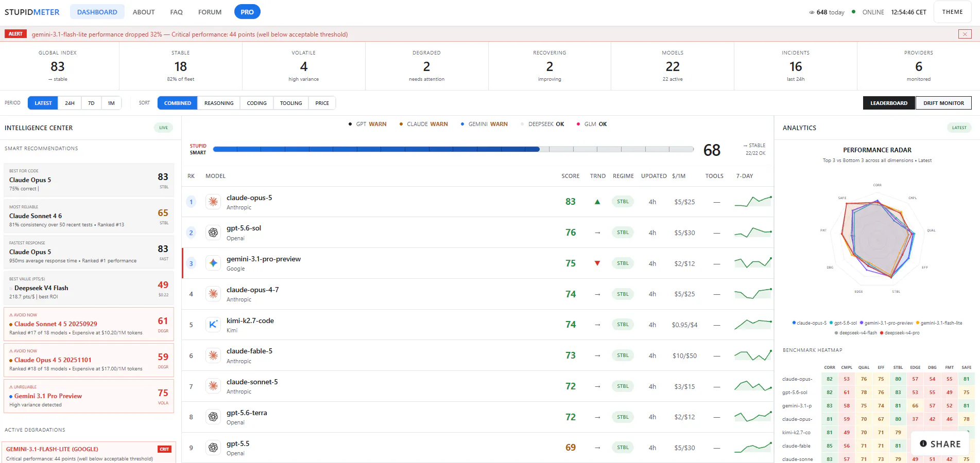Open the Best Value Deepseek V4 Flash card
This screenshot has height=463, width=980.
(x=89, y=288)
